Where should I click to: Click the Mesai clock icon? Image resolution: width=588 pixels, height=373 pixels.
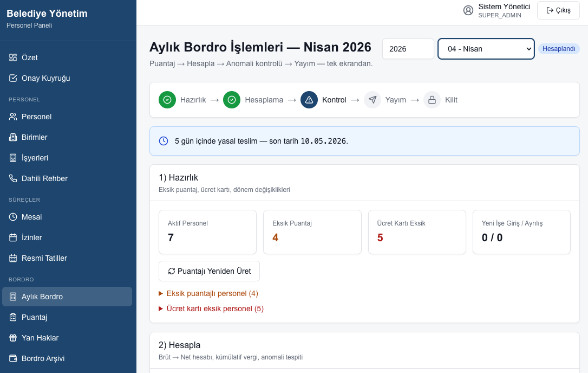click(13, 217)
